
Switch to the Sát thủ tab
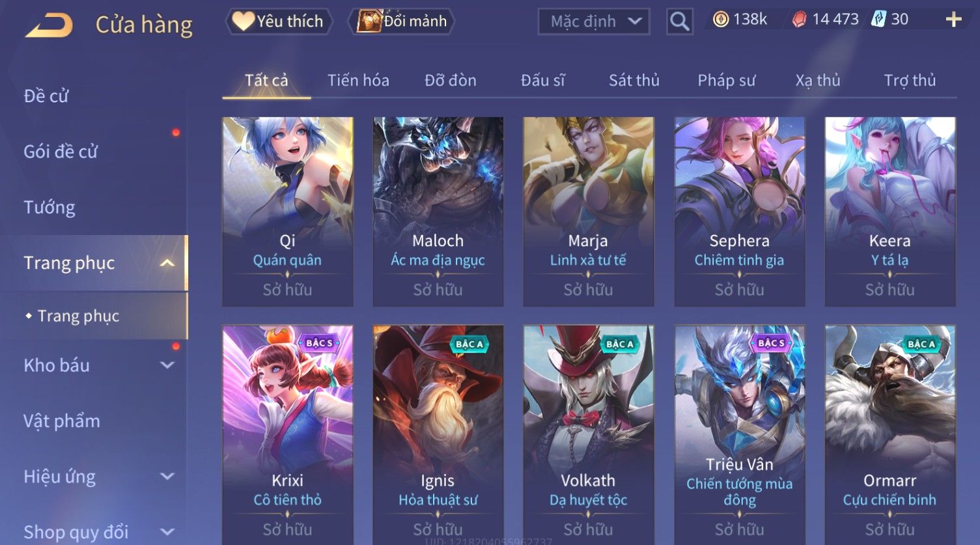point(634,80)
